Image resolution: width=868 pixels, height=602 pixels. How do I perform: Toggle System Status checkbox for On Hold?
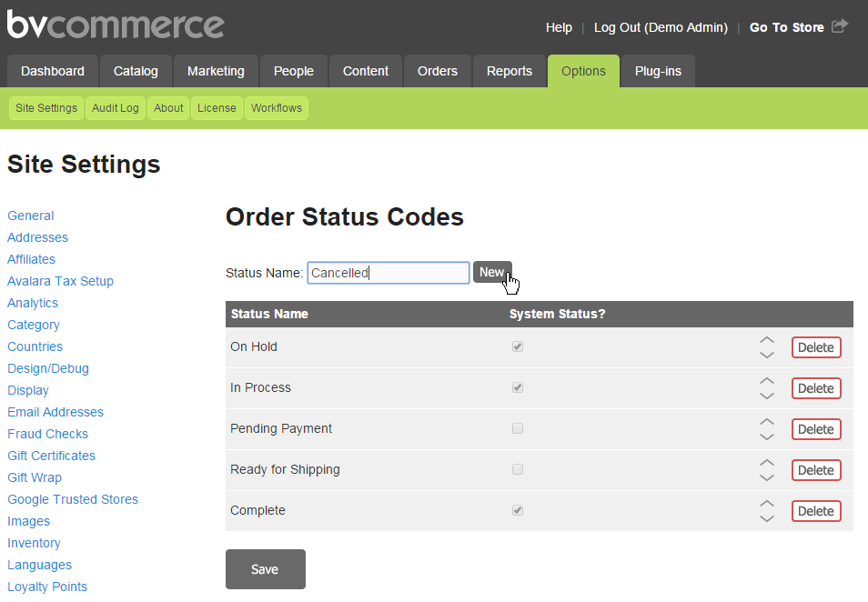(x=518, y=346)
